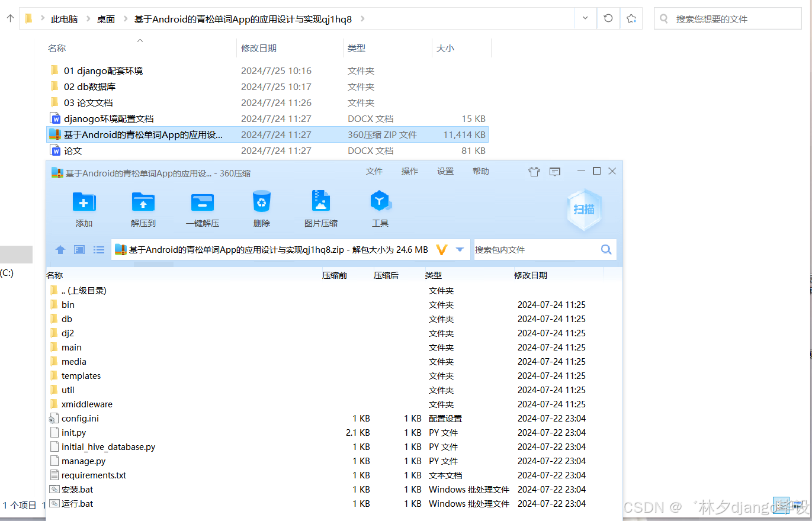
Task: Click 此电脑 in the breadcrumb
Action: (64, 19)
